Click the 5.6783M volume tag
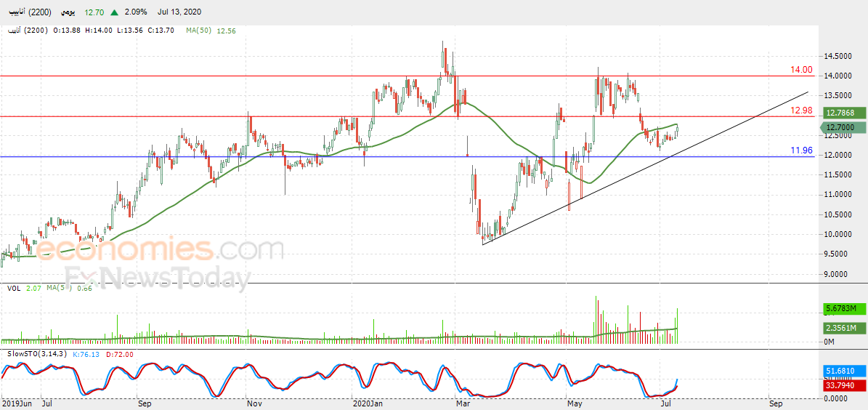Screen dimensions: 868x410 coord(843,310)
